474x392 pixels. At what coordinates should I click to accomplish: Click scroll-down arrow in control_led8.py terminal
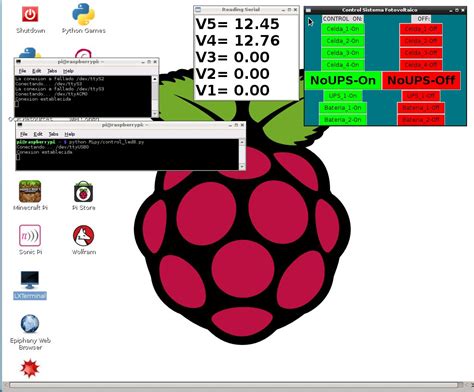coord(242,166)
